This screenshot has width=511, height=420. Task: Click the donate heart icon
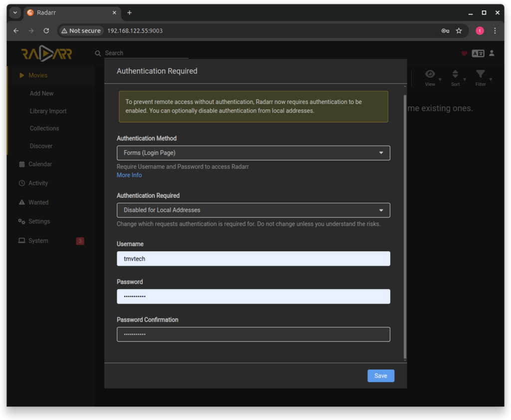point(464,53)
